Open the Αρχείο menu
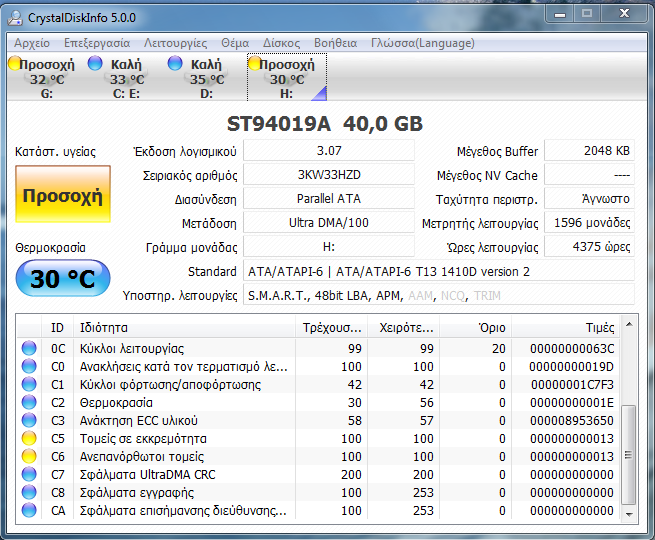 coord(32,43)
